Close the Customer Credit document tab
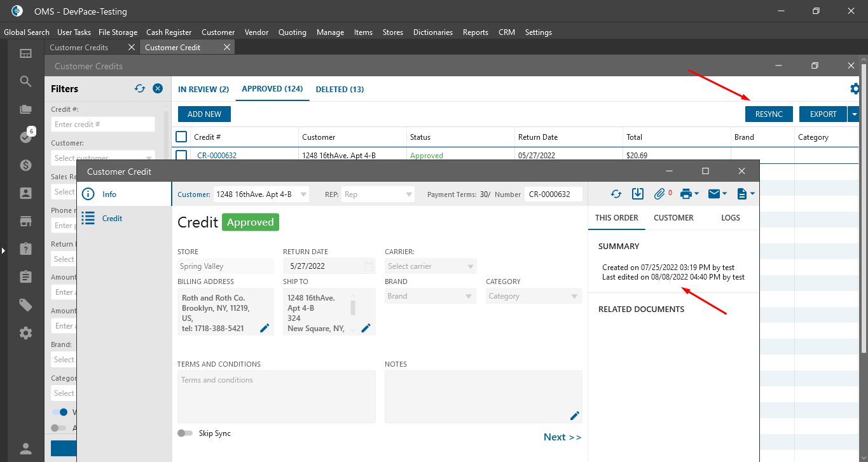The width and height of the screenshot is (868, 462). pyautogui.click(x=227, y=47)
